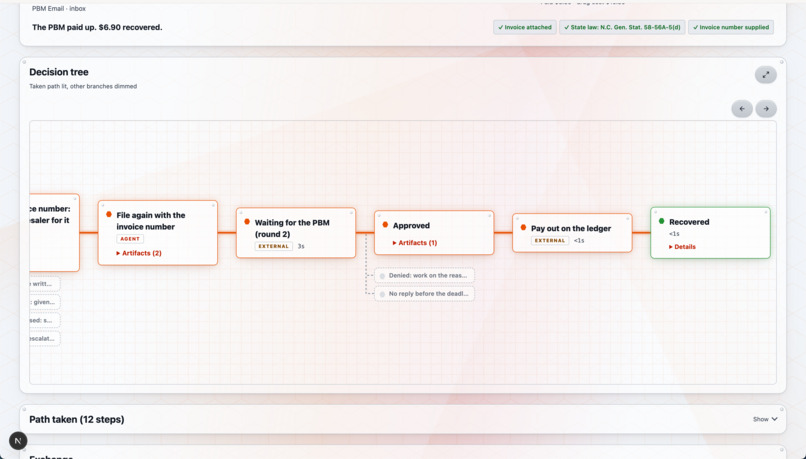Click the "Invoice attached" check badge
The image size is (806, 459).
pyautogui.click(x=525, y=27)
